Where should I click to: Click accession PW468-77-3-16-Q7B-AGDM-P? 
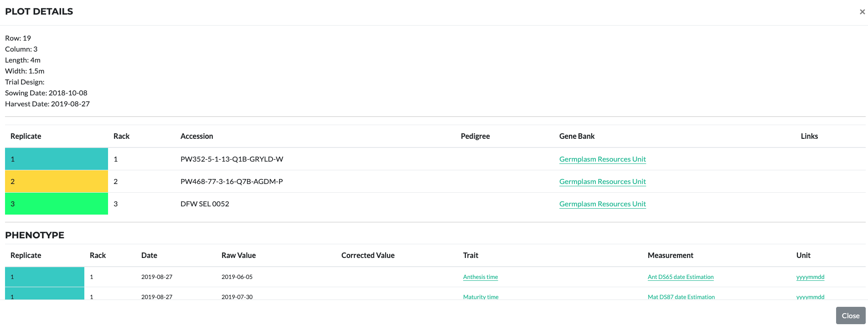pos(232,181)
